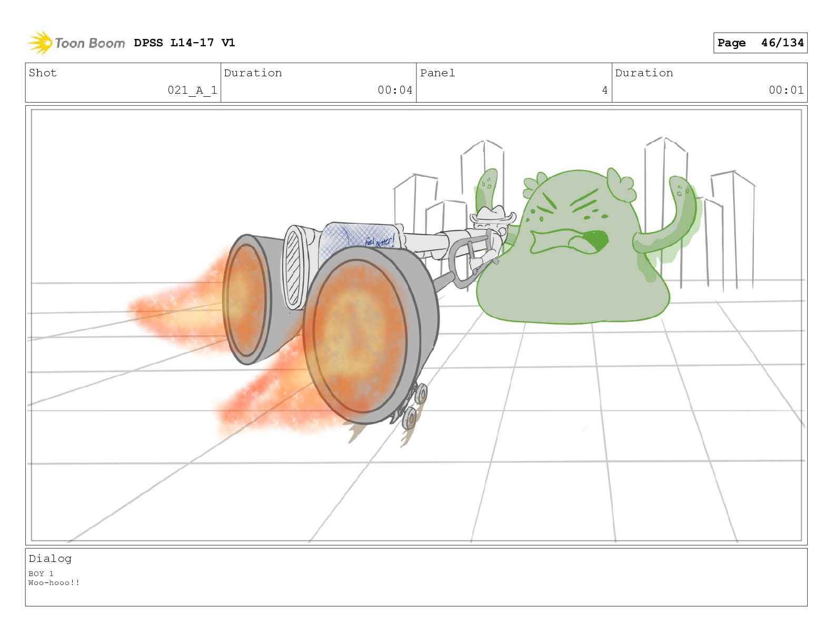Select the Shot label

click(x=43, y=73)
